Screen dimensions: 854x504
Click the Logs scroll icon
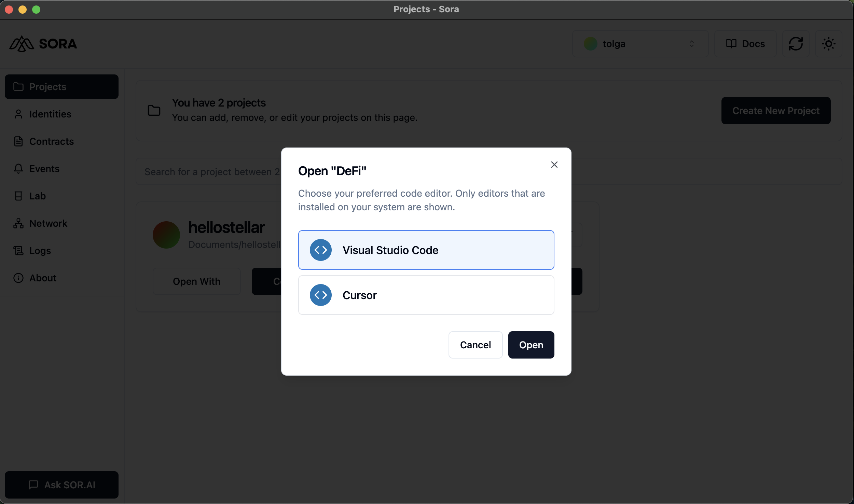click(18, 251)
